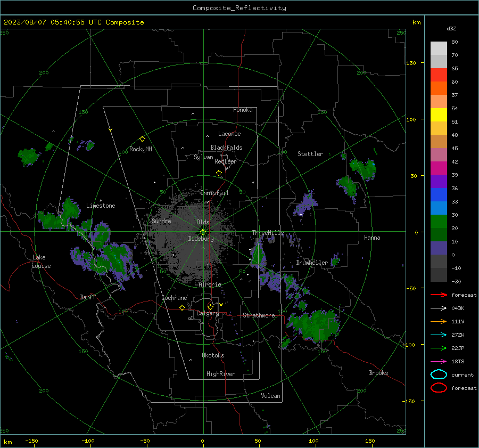Viewport: 479px width, 448px height.
Task: Select the Stettler label
Action: coord(310,154)
